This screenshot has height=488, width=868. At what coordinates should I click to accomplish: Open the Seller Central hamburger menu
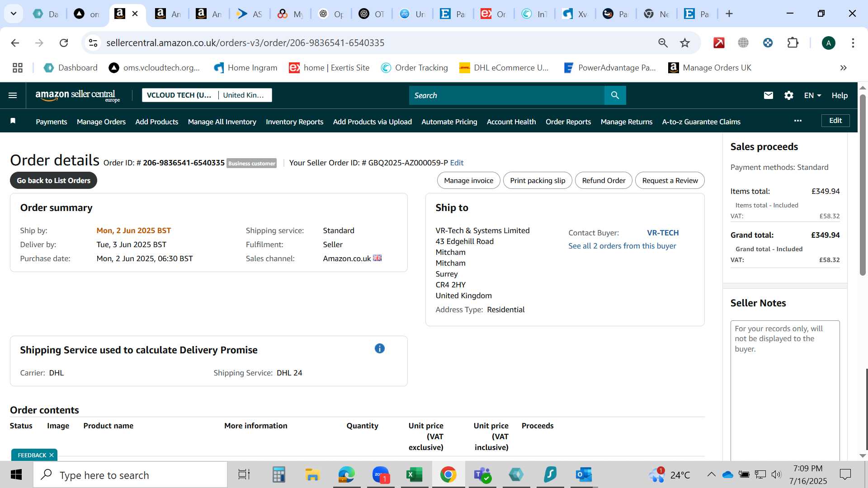13,95
